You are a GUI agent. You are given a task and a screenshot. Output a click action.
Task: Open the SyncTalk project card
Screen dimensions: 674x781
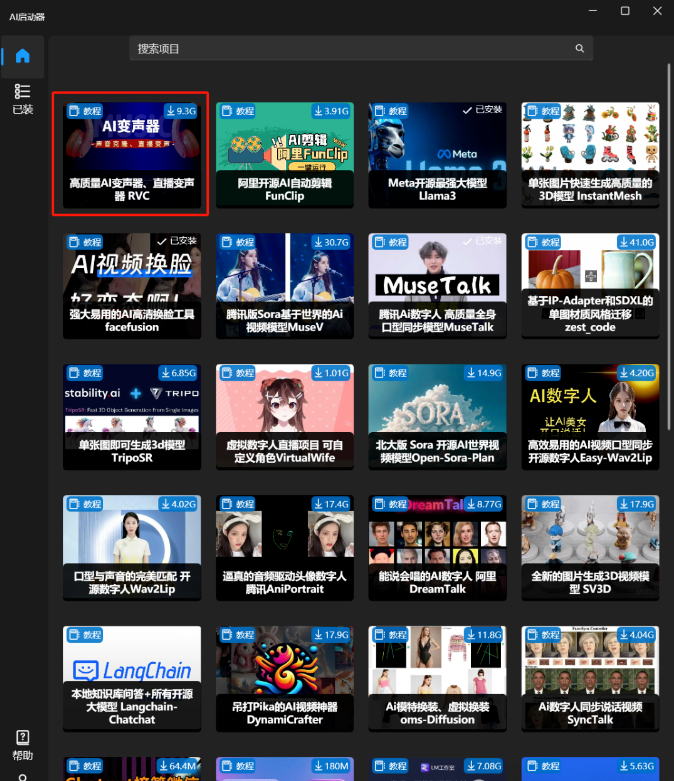590,679
